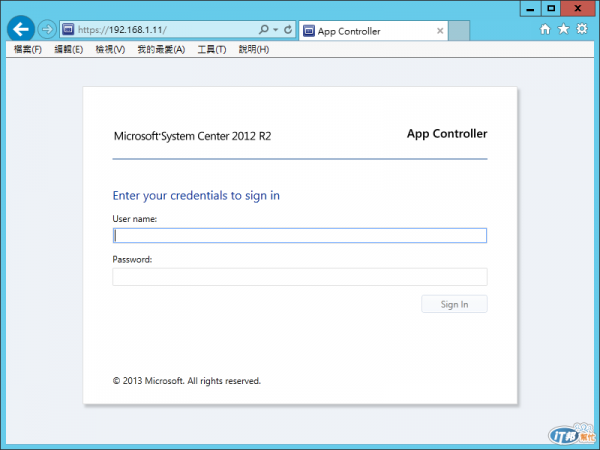Expand the address bar dropdown arrow
The width and height of the screenshot is (600, 450).
point(276,29)
